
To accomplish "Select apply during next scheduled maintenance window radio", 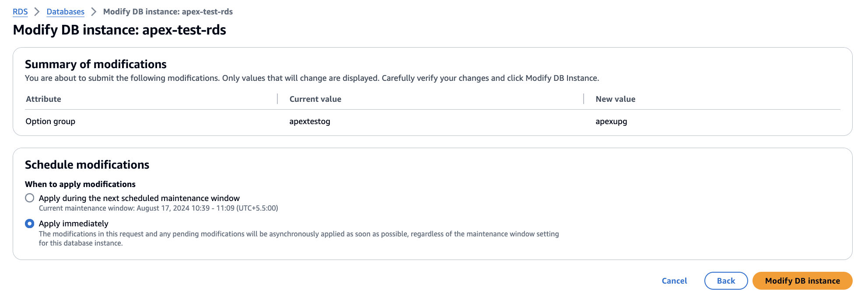I will click(30, 198).
